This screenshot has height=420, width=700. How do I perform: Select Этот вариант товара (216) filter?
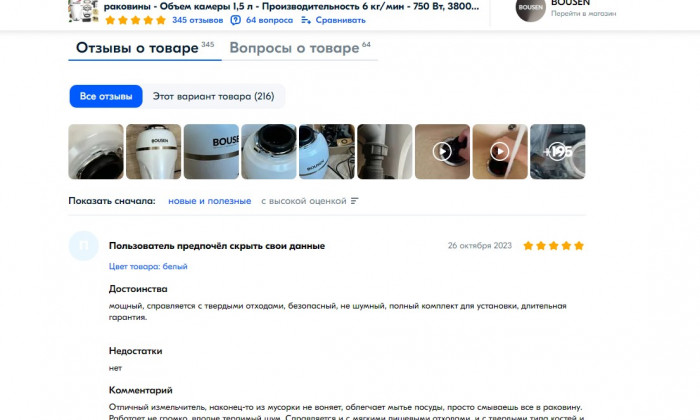pos(213,96)
